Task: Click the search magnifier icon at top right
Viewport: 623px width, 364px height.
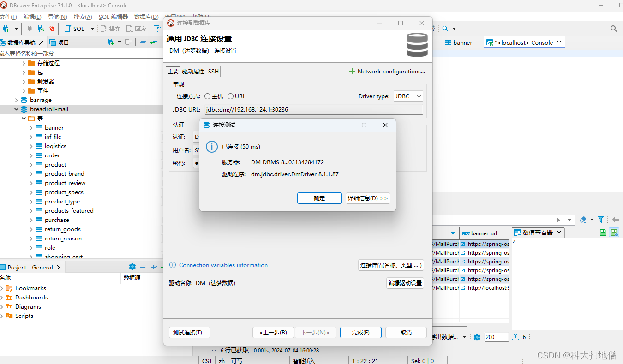Action: pyautogui.click(x=614, y=29)
